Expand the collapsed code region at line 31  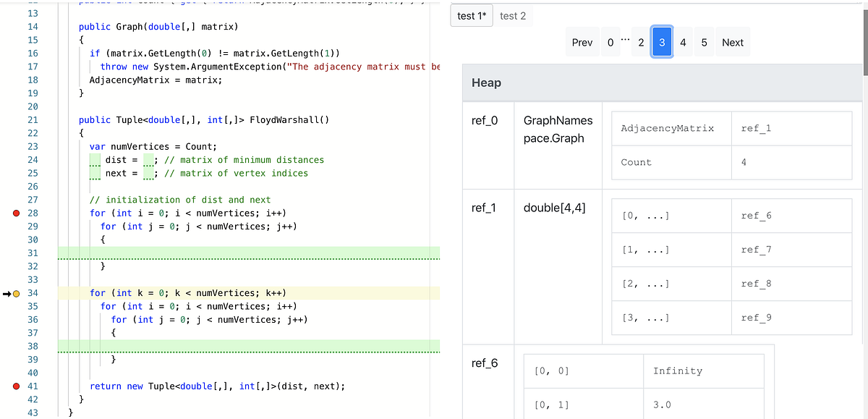(249, 254)
